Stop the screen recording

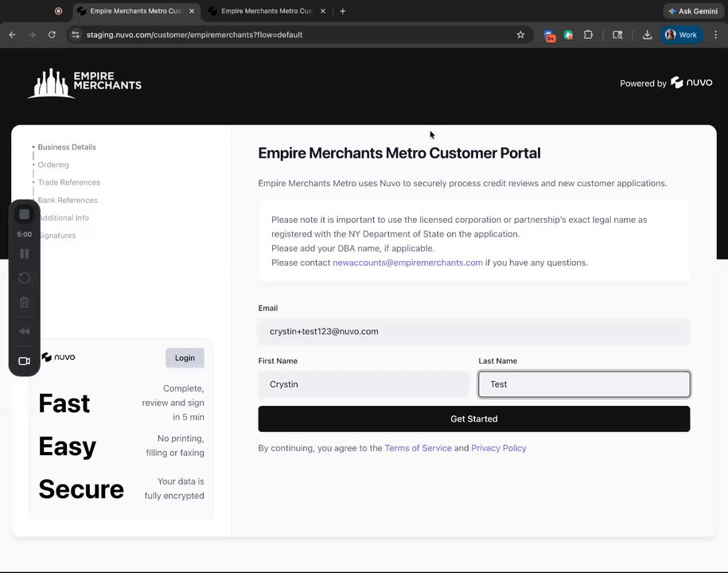(x=25, y=214)
